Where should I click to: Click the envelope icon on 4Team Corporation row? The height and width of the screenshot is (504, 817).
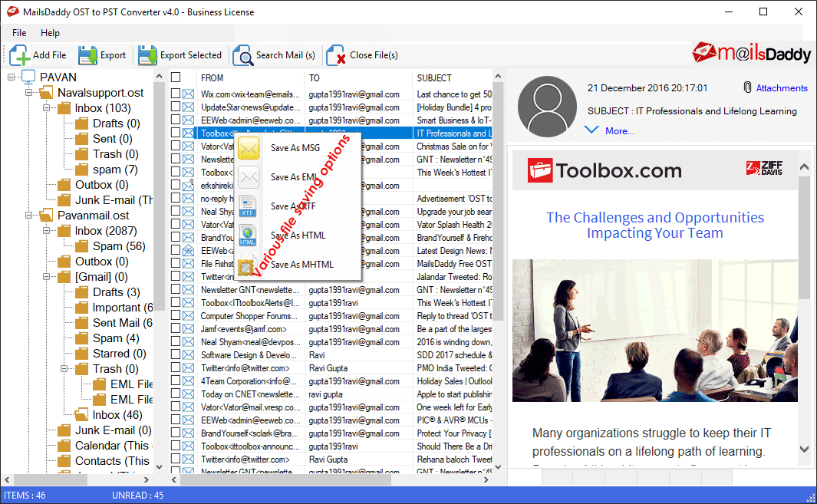click(x=189, y=381)
